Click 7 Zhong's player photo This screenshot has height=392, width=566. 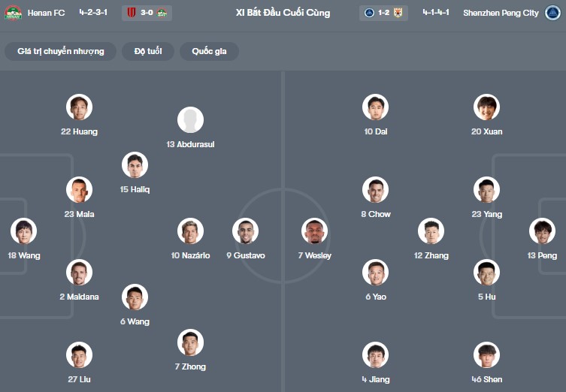(191, 342)
